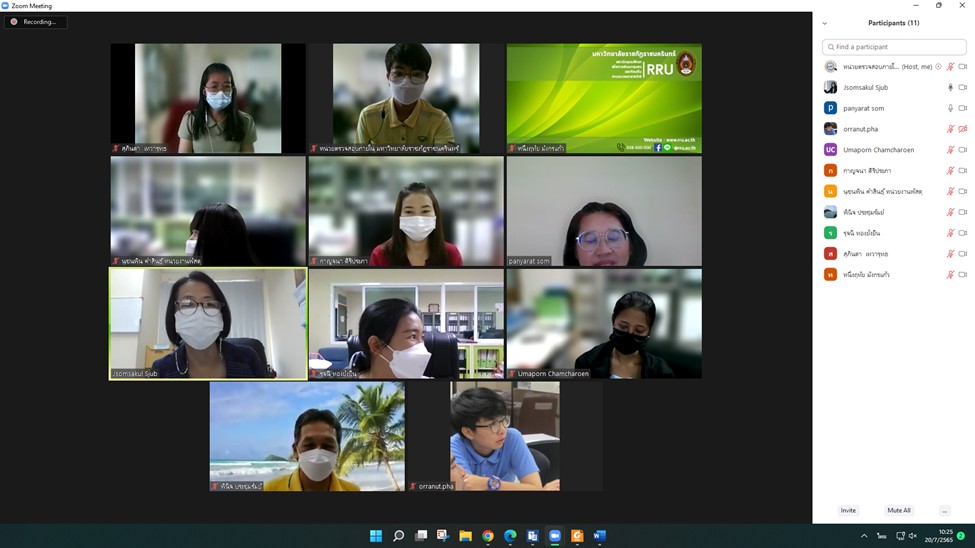
Task: Click the landscape photo avatar in participants list
Action: 830,212
